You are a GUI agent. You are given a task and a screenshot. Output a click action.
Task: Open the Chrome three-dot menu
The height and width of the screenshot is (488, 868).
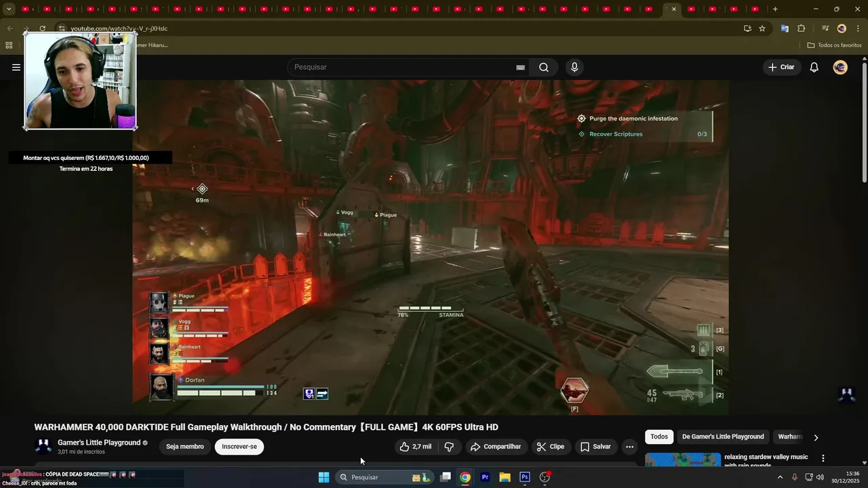(859, 28)
